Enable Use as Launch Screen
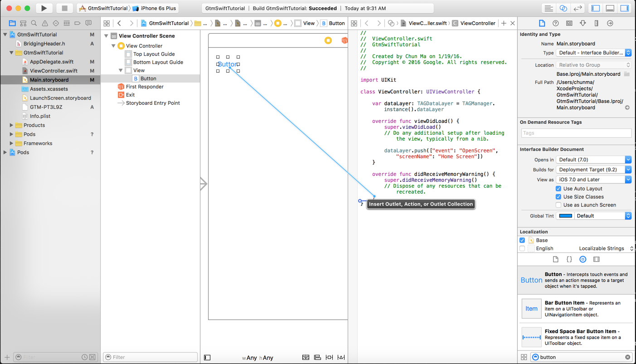The height and width of the screenshot is (364, 636). pyautogui.click(x=558, y=205)
